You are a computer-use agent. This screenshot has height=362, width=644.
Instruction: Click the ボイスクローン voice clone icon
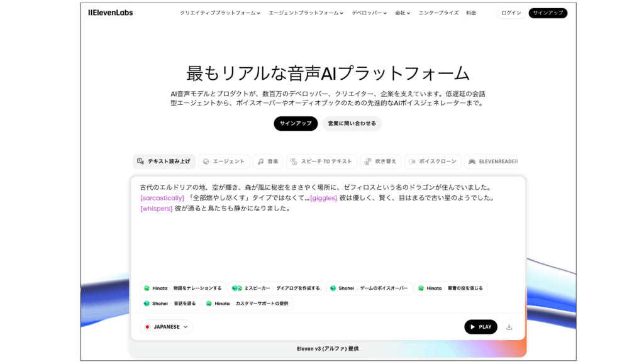pos(410,162)
